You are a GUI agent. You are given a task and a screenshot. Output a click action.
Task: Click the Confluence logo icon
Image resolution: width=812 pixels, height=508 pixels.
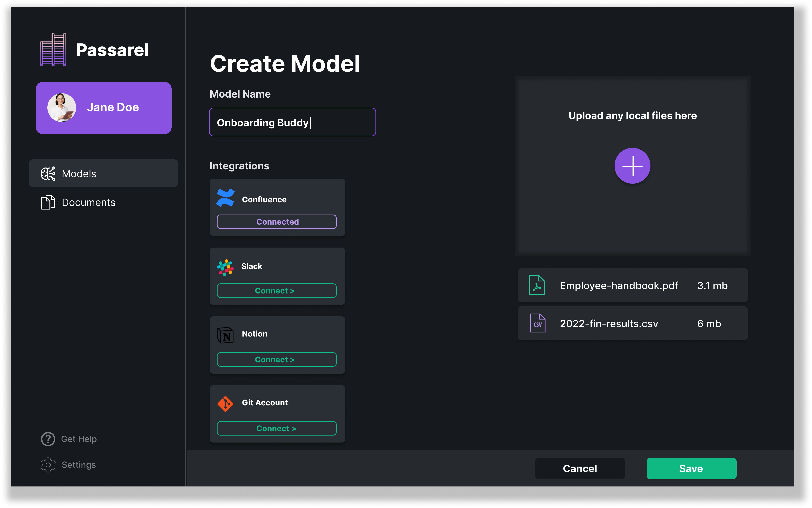pyautogui.click(x=225, y=198)
